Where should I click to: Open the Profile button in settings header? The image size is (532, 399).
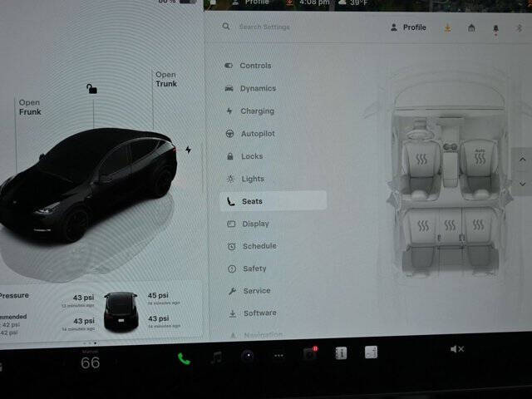(408, 27)
